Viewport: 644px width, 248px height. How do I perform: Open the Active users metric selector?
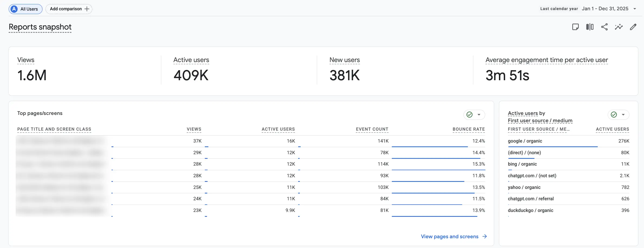pyautogui.click(x=523, y=113)
